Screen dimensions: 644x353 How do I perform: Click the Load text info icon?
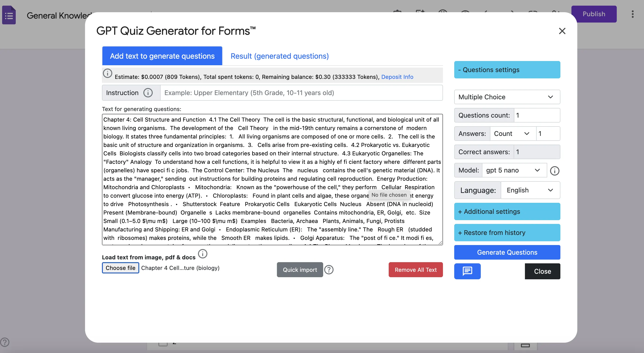[x=202, y=254]
